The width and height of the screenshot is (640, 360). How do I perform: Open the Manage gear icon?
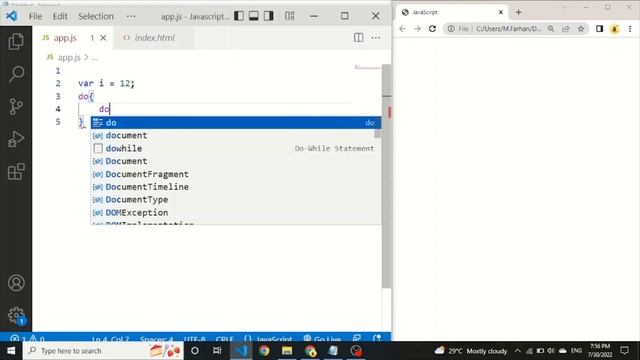point(16,315)
